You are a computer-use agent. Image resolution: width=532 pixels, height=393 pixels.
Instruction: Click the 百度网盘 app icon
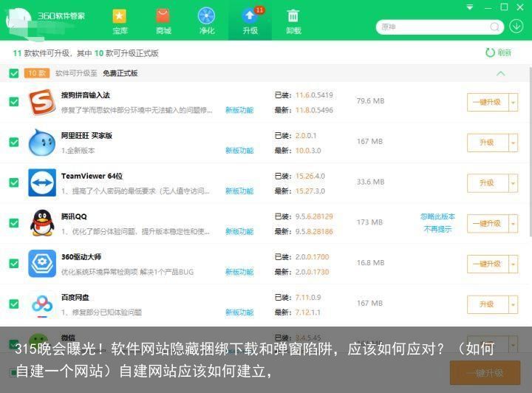(x=42, y=304)
